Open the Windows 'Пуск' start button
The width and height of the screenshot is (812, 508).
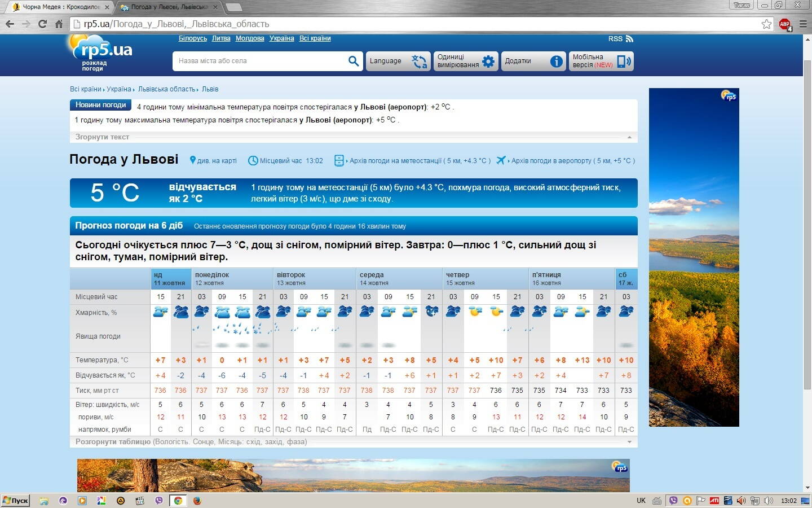[x=16, y=500]
